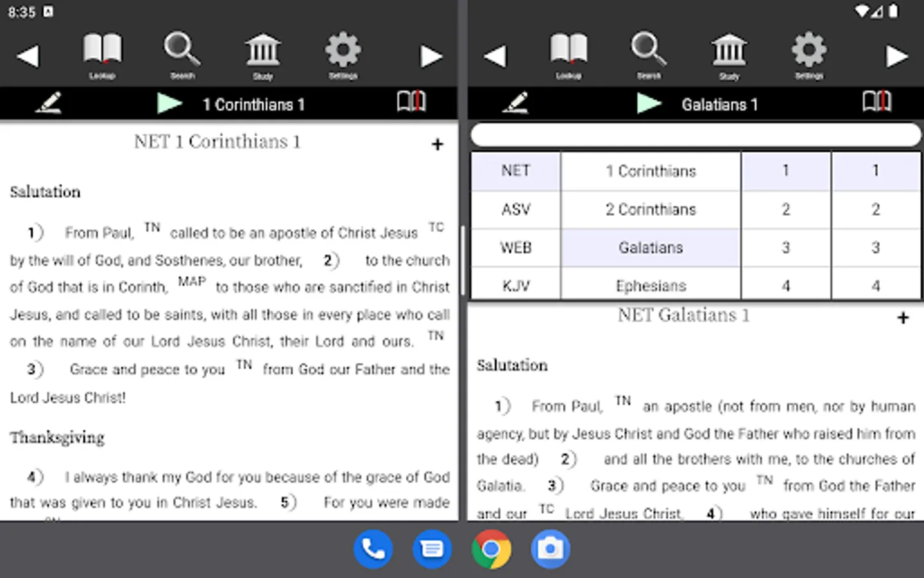Choose 2 Corinthians in the book list

pos(651,209)
